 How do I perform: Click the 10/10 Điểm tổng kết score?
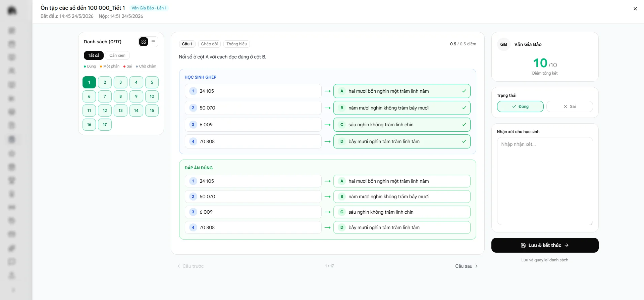coord(545,66)
